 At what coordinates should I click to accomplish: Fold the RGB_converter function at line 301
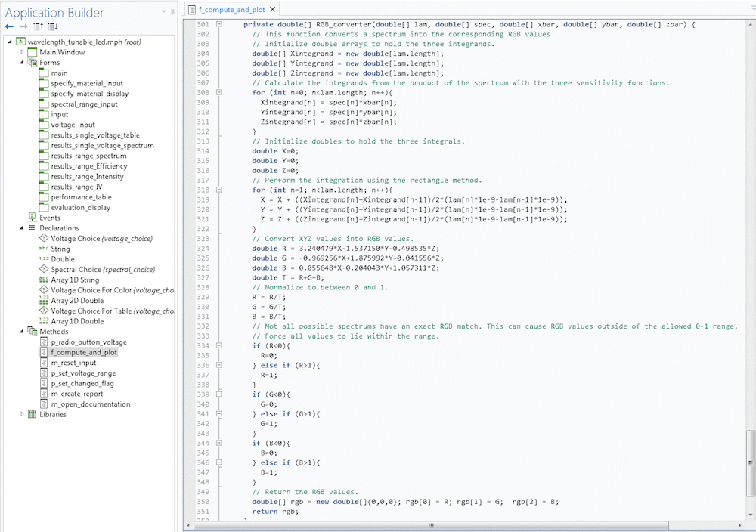[x=218, y=25]
